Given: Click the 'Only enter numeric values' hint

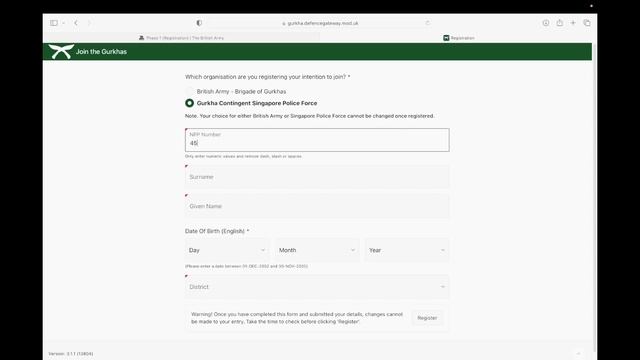Looking at the screenshot, I should click(244, 156).
